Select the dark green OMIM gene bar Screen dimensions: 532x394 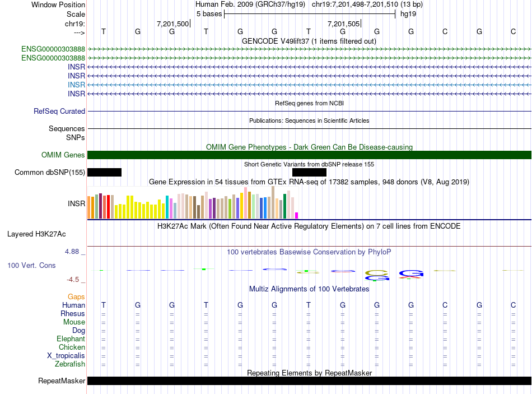pos(309,155)
